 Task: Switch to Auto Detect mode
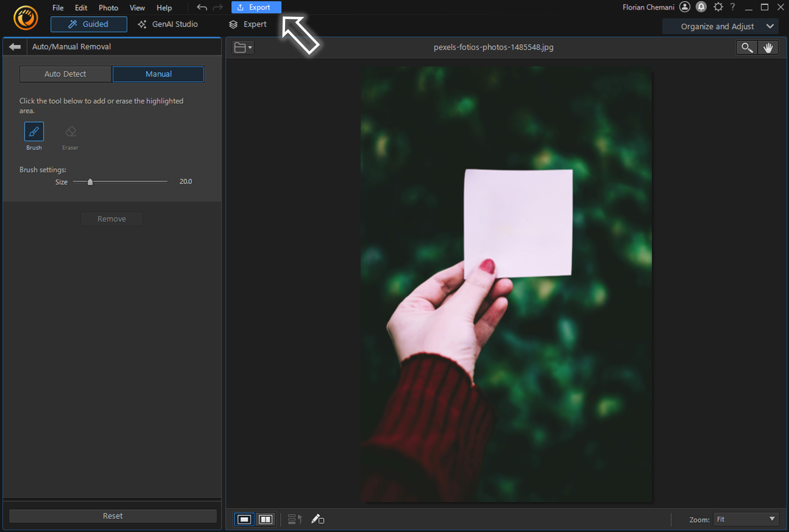(x=65, y=74)
